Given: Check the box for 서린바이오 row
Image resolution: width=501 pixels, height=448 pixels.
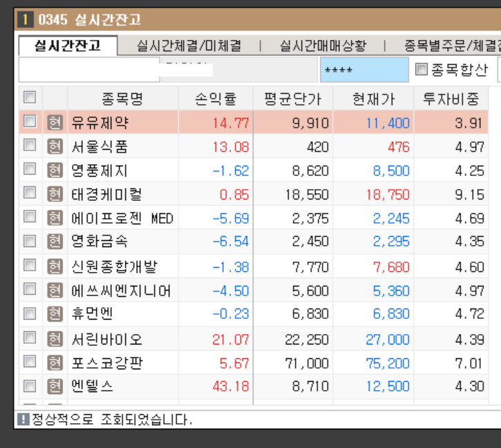Looking at the screenshot, I should (30, 338).
